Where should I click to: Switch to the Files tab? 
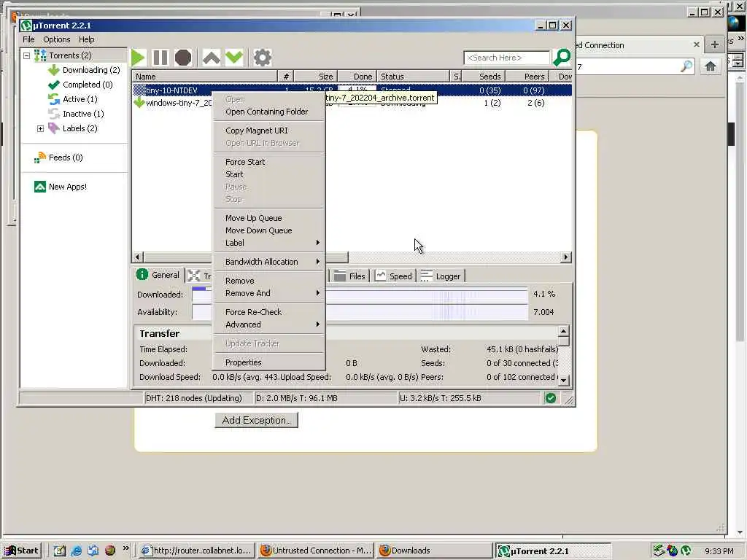(x=349, y=276)
